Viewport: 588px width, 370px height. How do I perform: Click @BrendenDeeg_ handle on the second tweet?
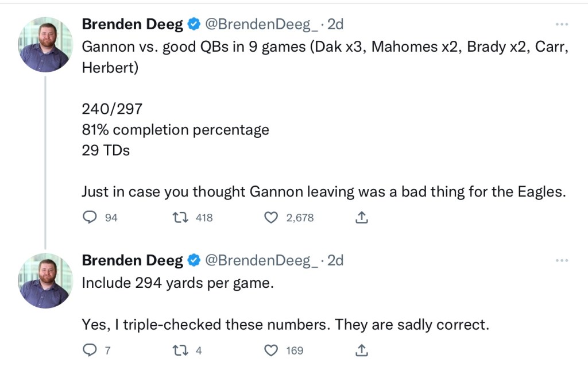261,260
